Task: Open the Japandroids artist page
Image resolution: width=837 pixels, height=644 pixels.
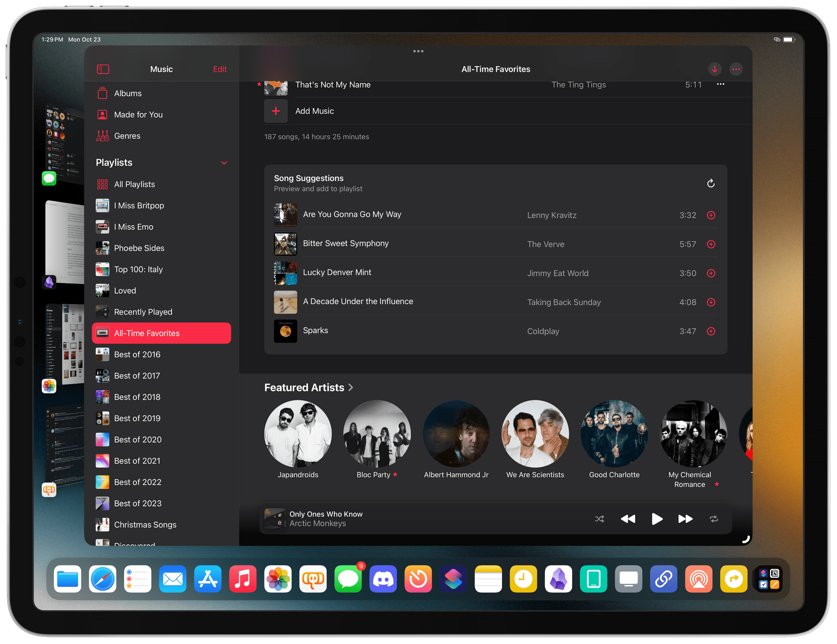Action: (298, 440)
